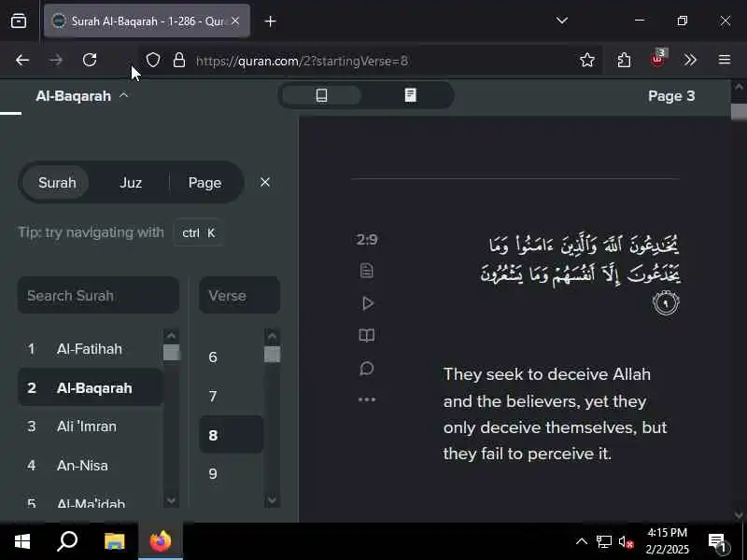Show hidden system tray icons
Screen dimensions: 747x560
pyautogui.click(x=582, y=541)
